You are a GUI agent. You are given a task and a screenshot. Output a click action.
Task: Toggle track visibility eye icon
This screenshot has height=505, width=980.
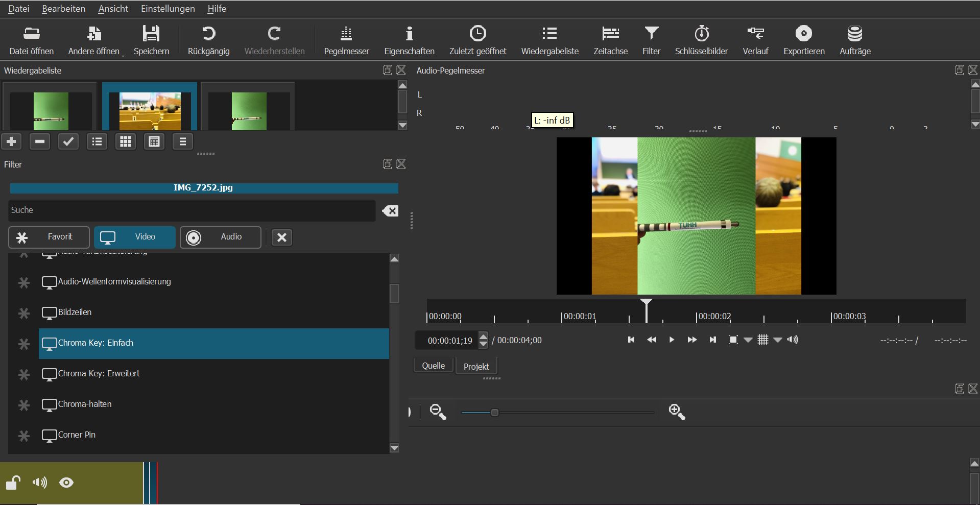click(x=66, y=483)
